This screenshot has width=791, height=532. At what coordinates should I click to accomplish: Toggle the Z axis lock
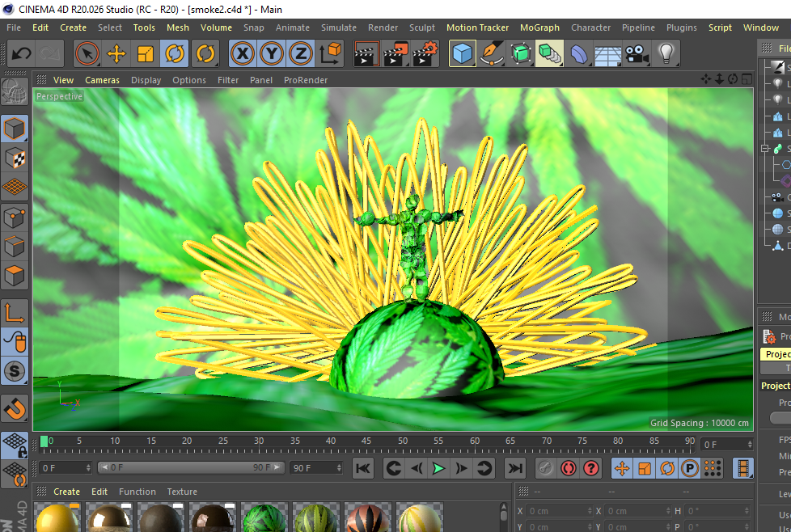pyautogui.click(x=301, y=53)
